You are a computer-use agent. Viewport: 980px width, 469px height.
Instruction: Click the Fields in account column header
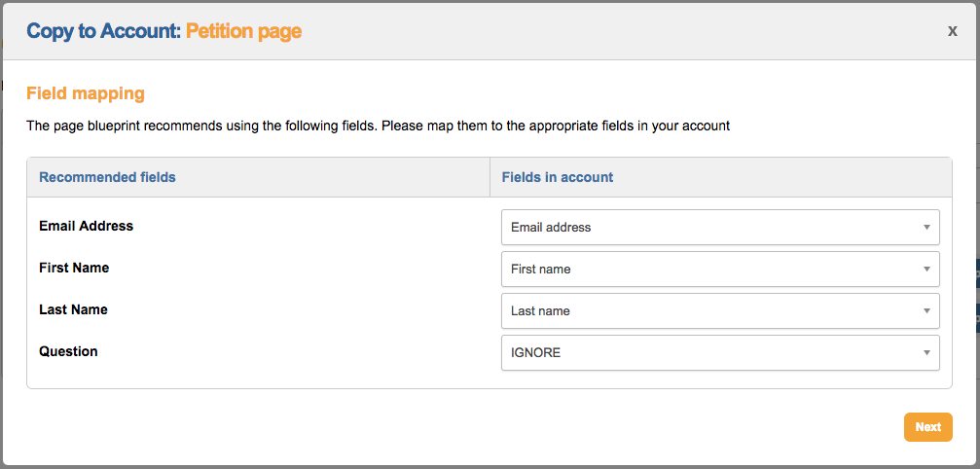(558, 177)
